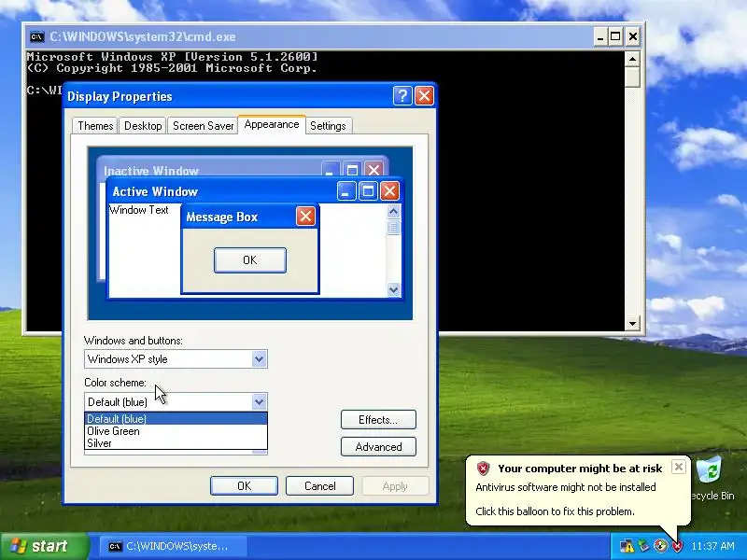The image size is (747, 560).
Task: Click the Safely Remove Hardware tray icon
Action: coord(644,546)
